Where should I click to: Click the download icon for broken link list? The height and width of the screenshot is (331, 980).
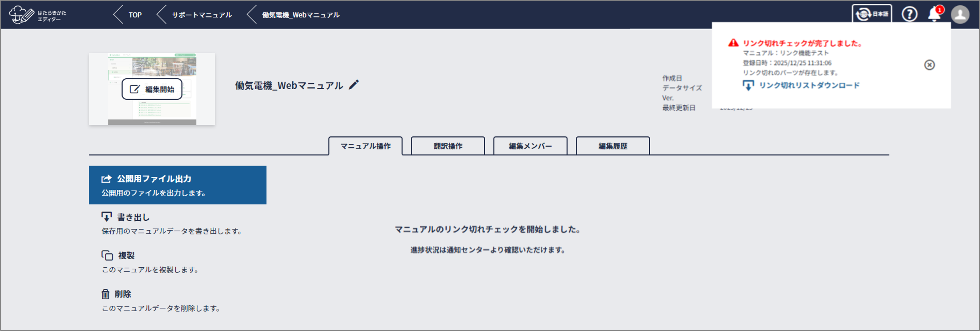(x=748, y=86)
